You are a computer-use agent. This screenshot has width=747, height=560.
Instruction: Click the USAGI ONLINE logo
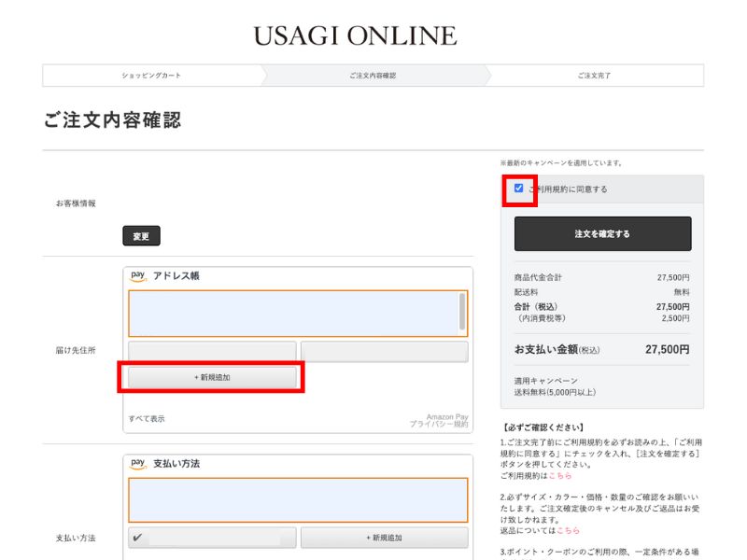(355, 36)
